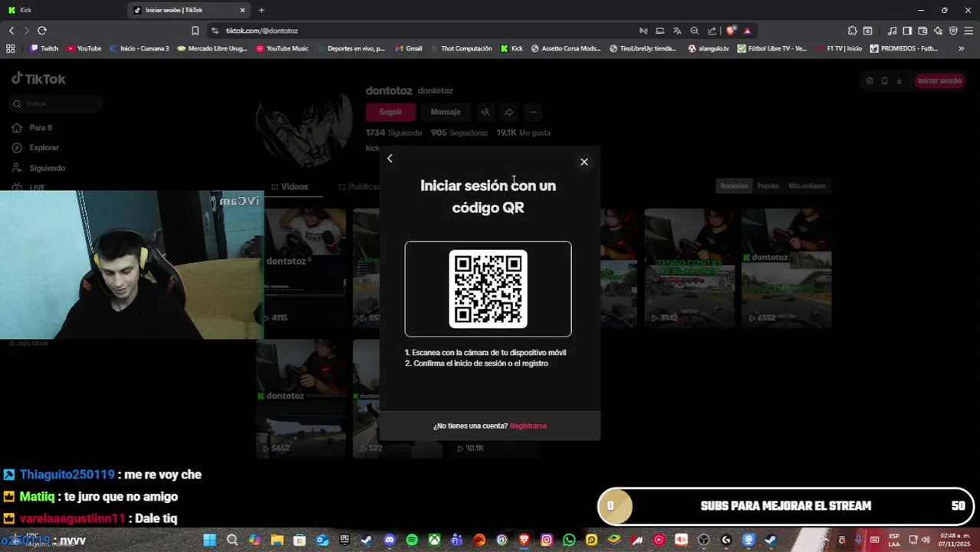Screen dimensions: 980x552
Task: Open the YouTube Music bookmark
Action: (282, 48)
